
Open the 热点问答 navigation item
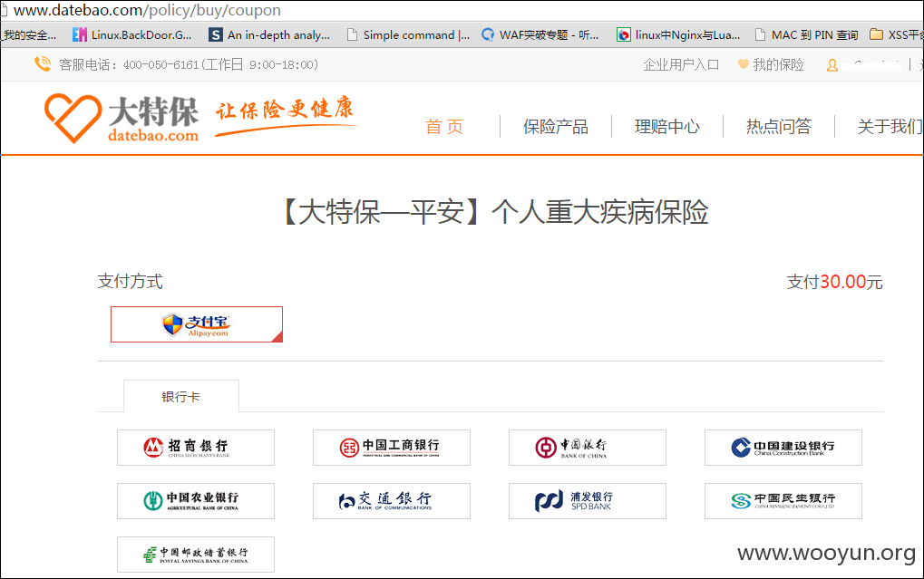(x=779, y=127)
